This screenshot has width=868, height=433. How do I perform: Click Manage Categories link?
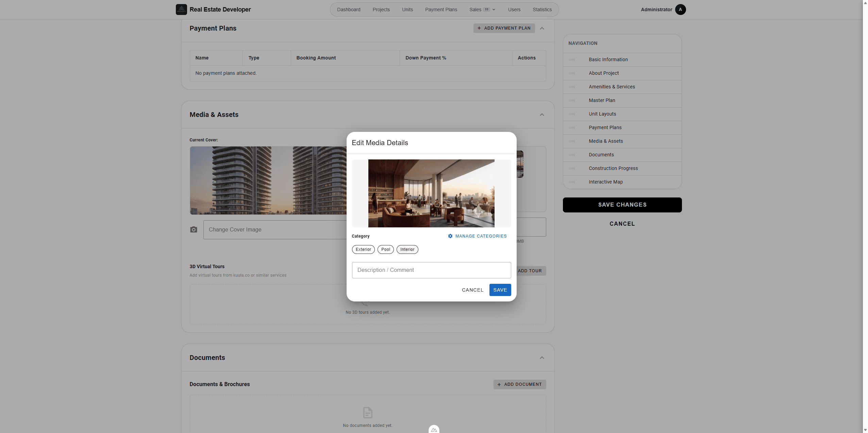(x=477, y=236)
